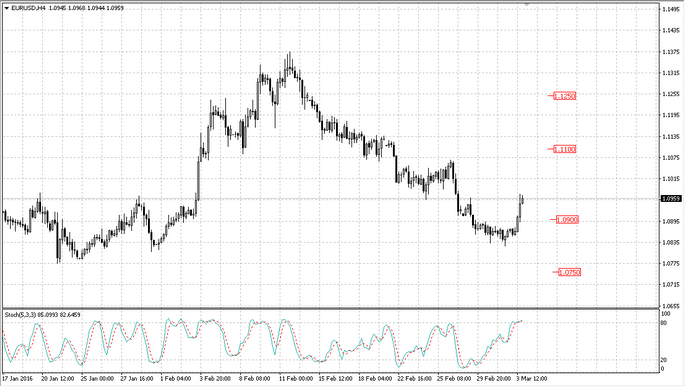The width and height of the screenshot is (685, 387).
Task: Click the 25 Jan 00:00 time label
Action: pos(97,378)
